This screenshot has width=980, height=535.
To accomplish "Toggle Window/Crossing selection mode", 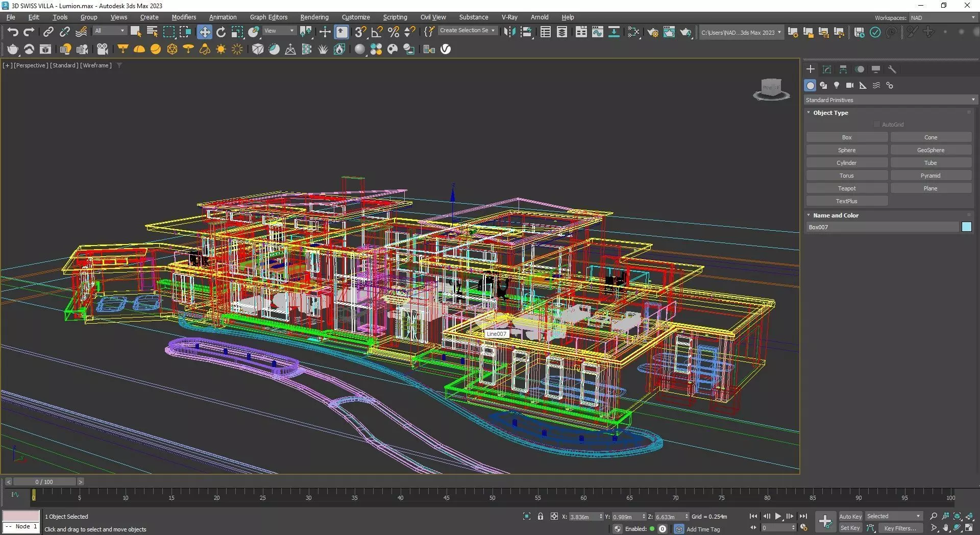I will pyautogui.click(x=185, y=32).
